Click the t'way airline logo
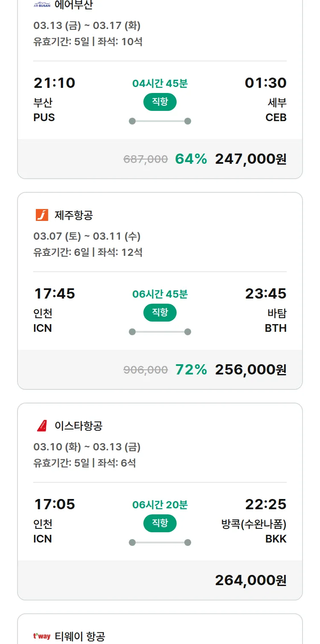The height and width of the screenshot is (644, 320). pos(42,636)
